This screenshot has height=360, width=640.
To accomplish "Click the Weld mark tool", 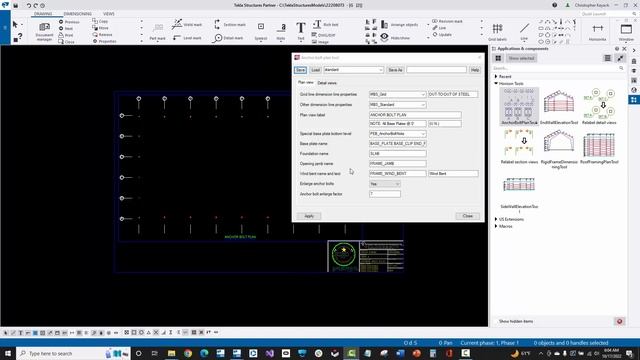I will (187, 24).
